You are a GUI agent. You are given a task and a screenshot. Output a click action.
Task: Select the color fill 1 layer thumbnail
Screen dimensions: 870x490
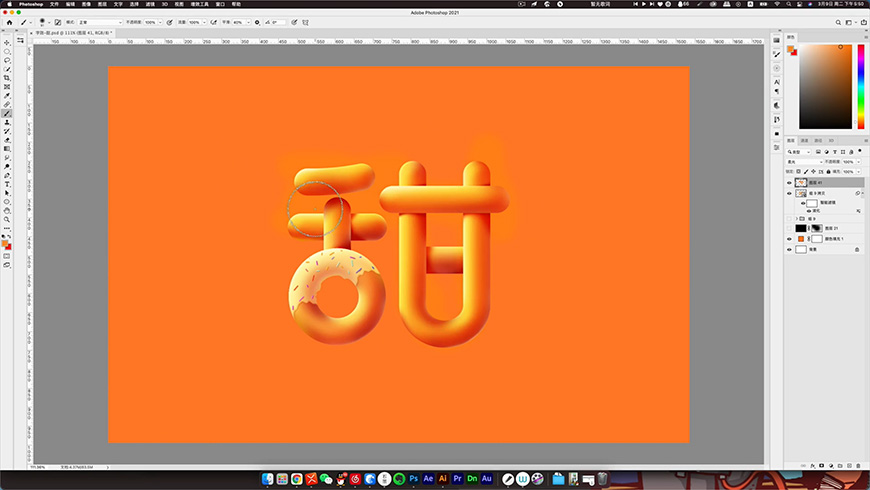(x=801, y=239)
